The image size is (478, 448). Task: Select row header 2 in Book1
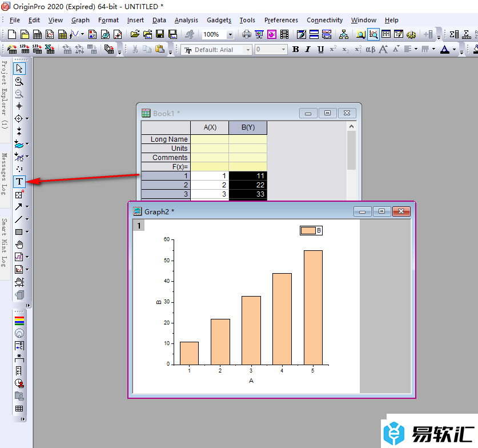166,185
